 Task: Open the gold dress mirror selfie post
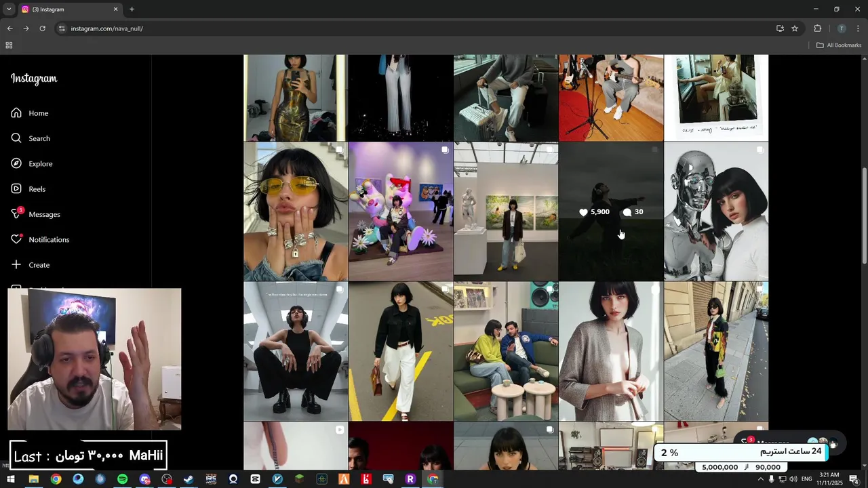coord(296,98)
